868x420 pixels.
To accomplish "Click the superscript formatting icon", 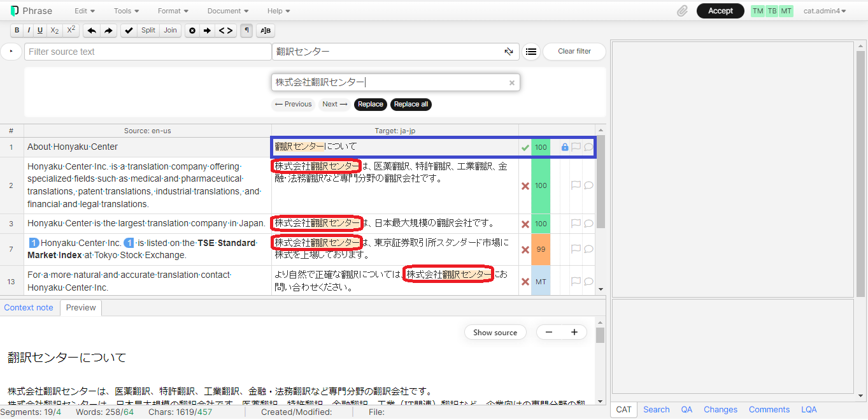I will pos(71,31).
